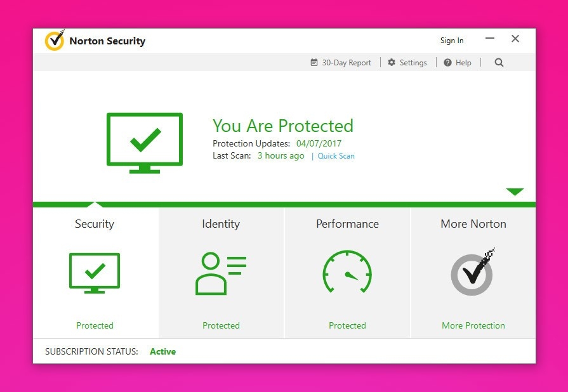Click the search magnifier icon
The height and width of the screenshot is (392, 568).
coord(499,62)
